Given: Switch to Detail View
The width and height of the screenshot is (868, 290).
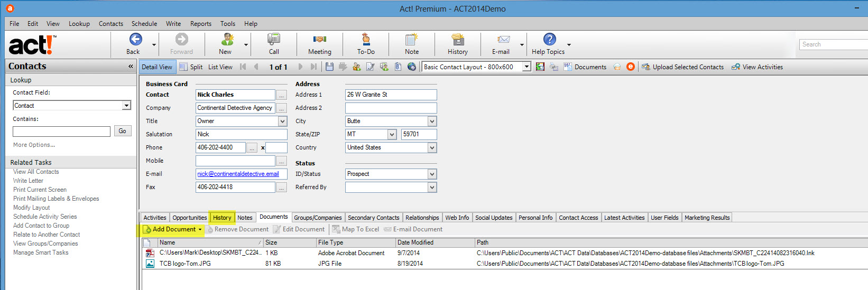Looking at the screenshot, I should pos(156,67).
